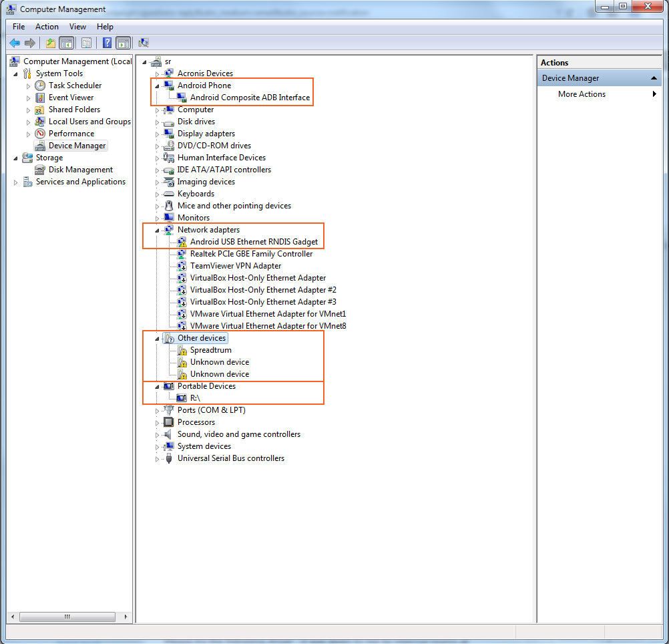Image resolution: width=669 pixels, height=644 pixels.
Task: Select Computer Management (Local) root node
Action: pyautogui.click(x=77, y=61)
